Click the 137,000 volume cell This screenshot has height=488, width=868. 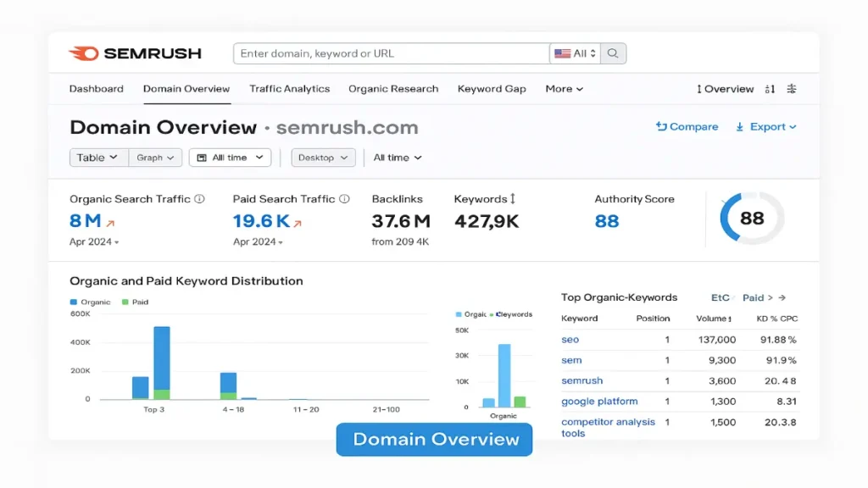click(x=717, y=340)
